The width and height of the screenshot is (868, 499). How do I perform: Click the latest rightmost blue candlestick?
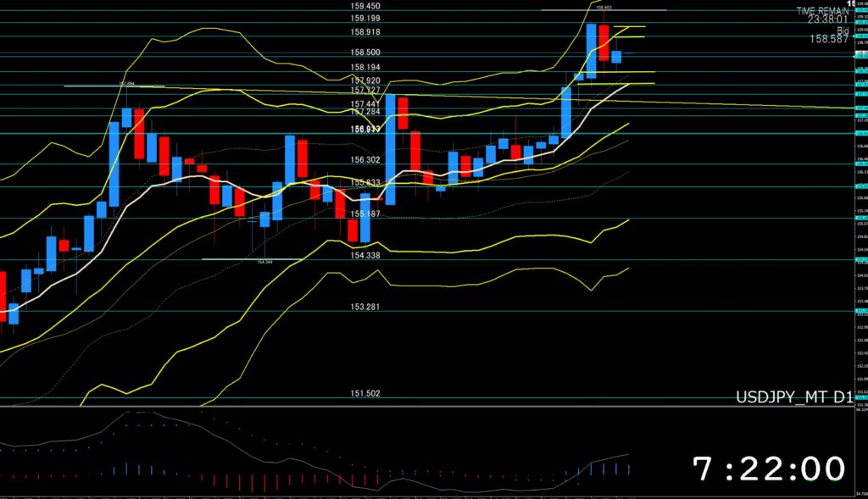click(x=616, y=57)
